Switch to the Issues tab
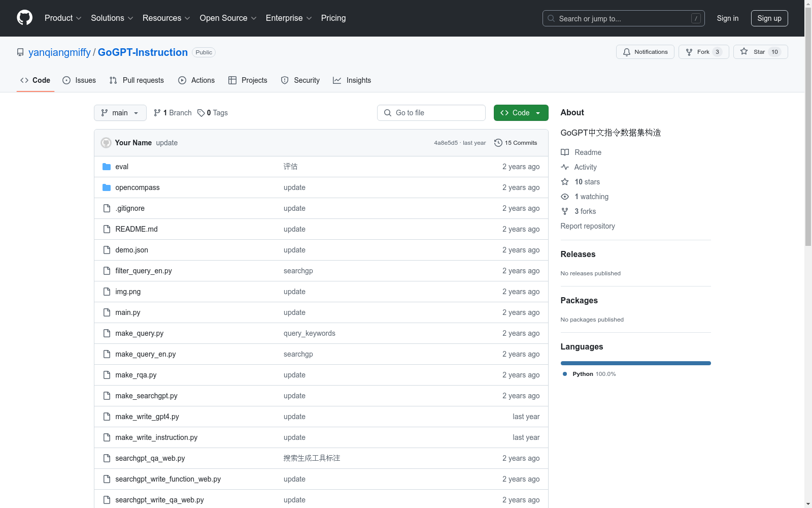This screenshot has height=508, width=812. (79, 80)
